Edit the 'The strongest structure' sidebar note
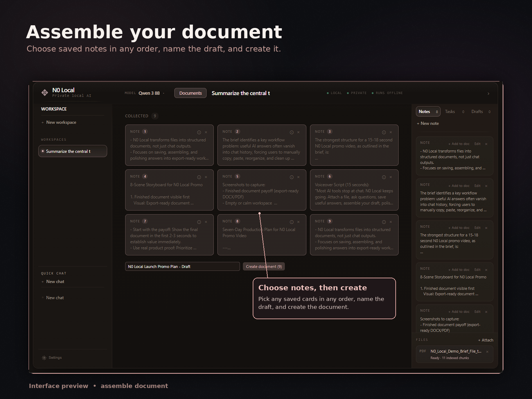 477,228
